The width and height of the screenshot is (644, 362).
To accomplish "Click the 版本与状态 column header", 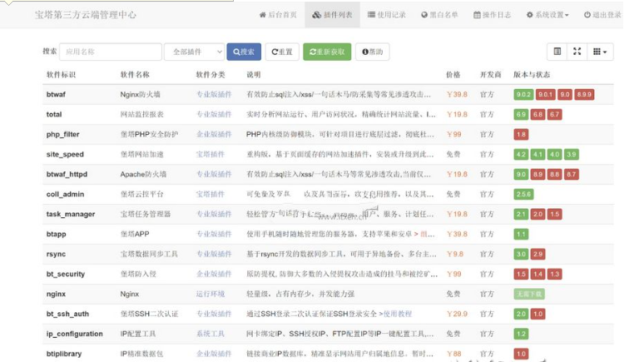I will [532, 75].
